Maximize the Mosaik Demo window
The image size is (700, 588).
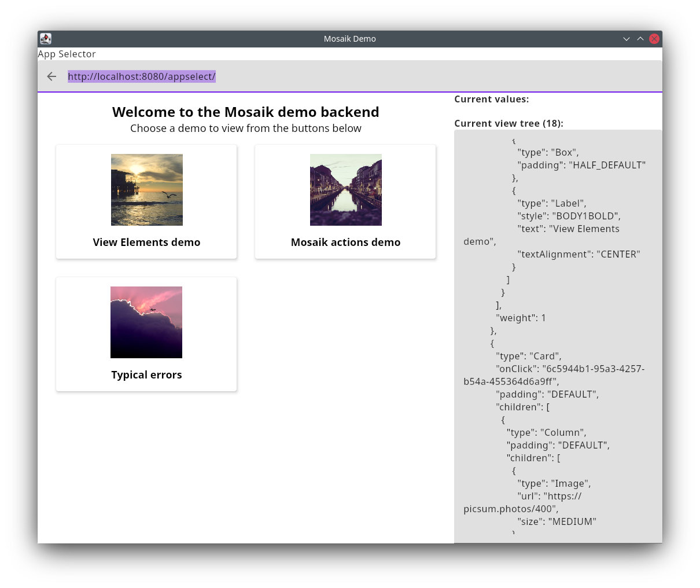point(640,39)
